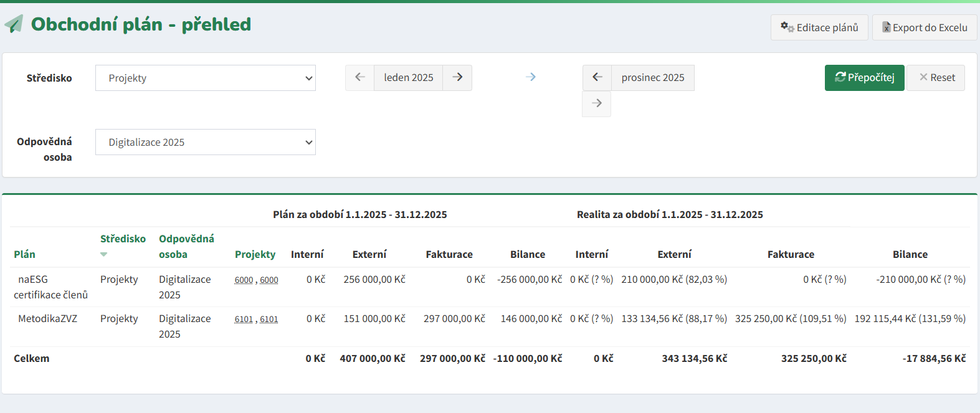Open Editace plánů
The height and width of the screenshot is (413, 980).
coord(819,27)
